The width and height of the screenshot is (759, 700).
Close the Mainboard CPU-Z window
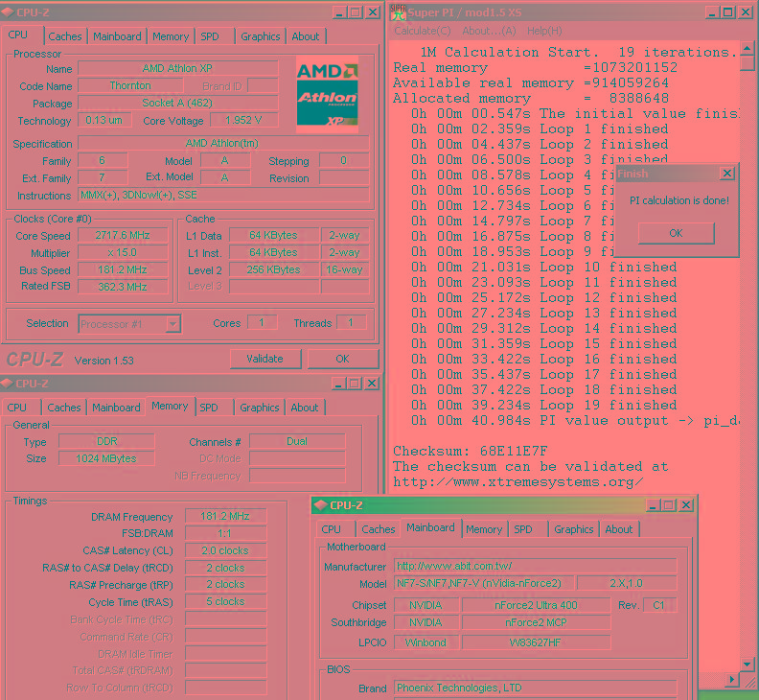(686, 505)
